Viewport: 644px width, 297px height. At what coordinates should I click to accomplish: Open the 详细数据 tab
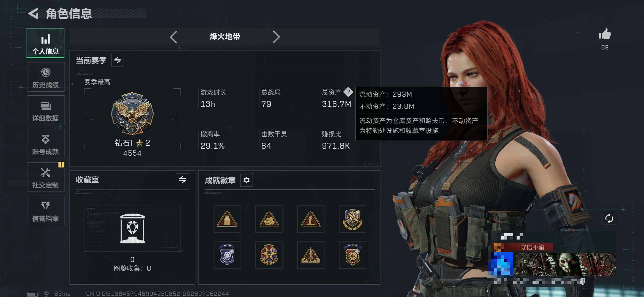tap(45, 110)
